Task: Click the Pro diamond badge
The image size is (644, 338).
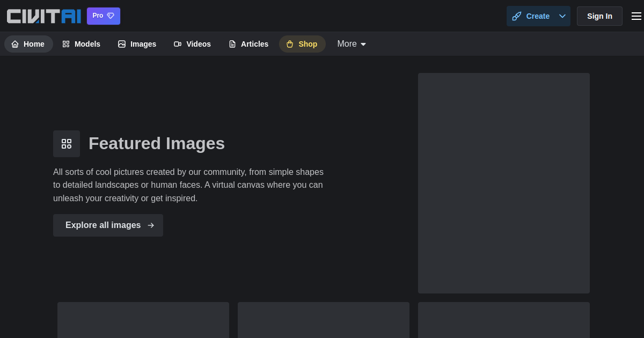Action: [x=104, y=16]
